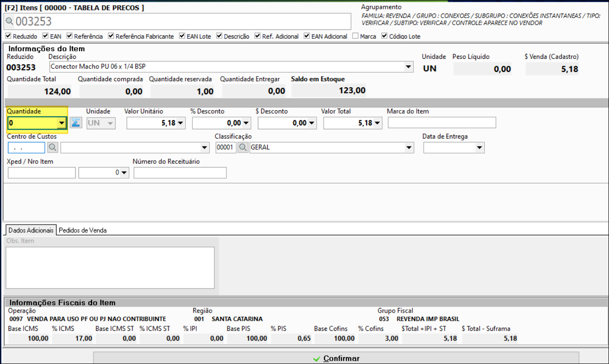Click the Saldo em Estoque value 123,00

pyautogui.click(x=352, y=91)
